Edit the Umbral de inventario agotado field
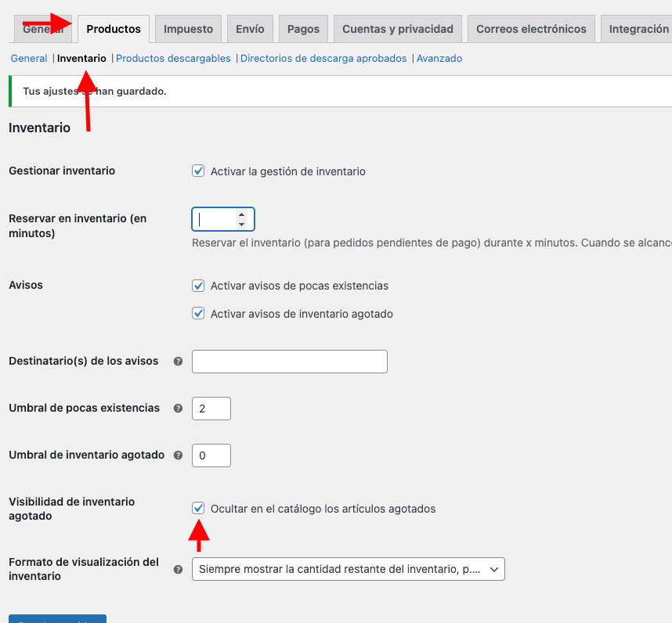The width and height of the screenshot is (672, 623). coord(211,456)
